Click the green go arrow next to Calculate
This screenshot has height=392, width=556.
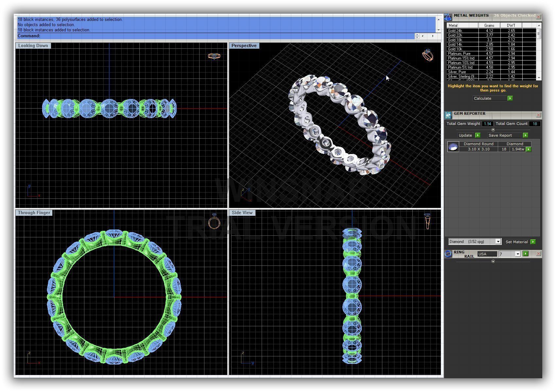pyautogui.click(x=510, y=98)
